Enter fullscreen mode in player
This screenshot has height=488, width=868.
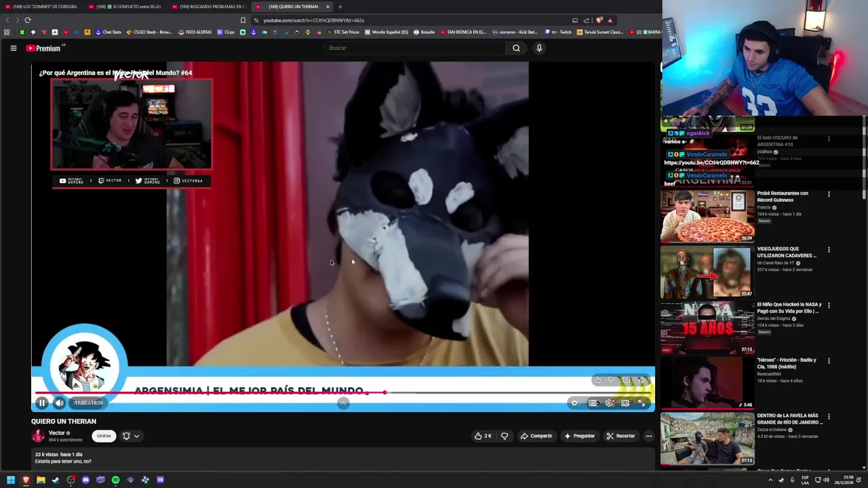tap(642, 403)
